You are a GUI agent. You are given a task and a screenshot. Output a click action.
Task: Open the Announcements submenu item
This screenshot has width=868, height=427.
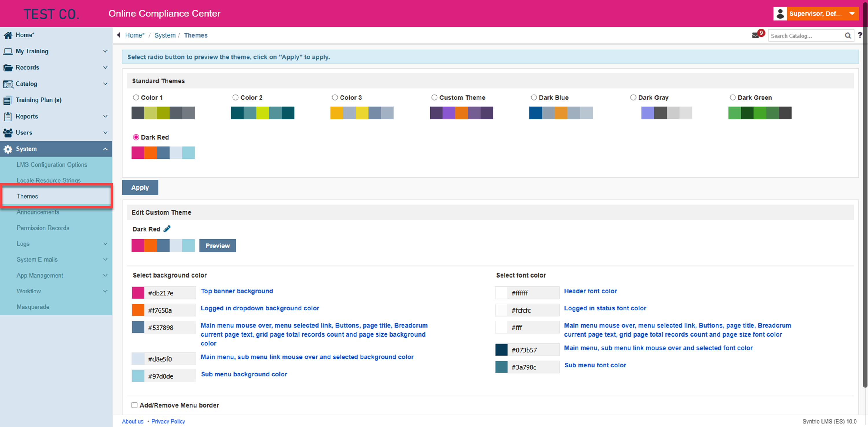coord(38,212)
